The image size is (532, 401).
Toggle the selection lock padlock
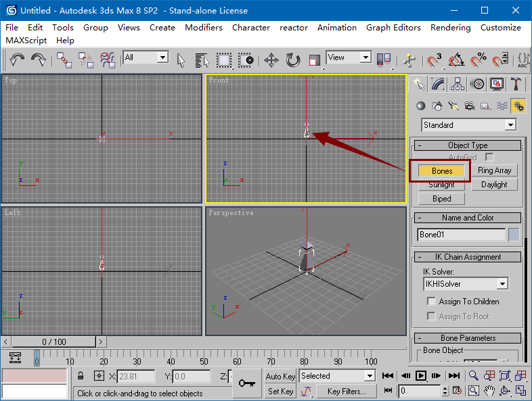(81, 376)
